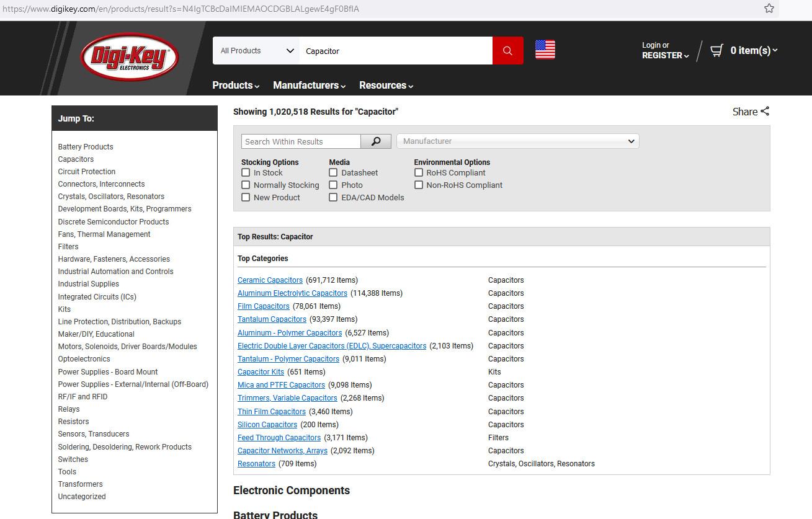Click the Search Within Results field
Viewport: 812px width, 519px height.
(301, 141)
